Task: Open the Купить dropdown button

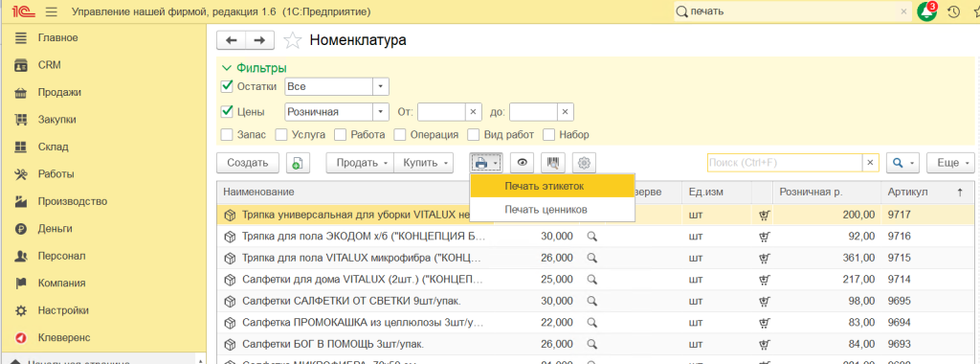Action: [424, 163]
